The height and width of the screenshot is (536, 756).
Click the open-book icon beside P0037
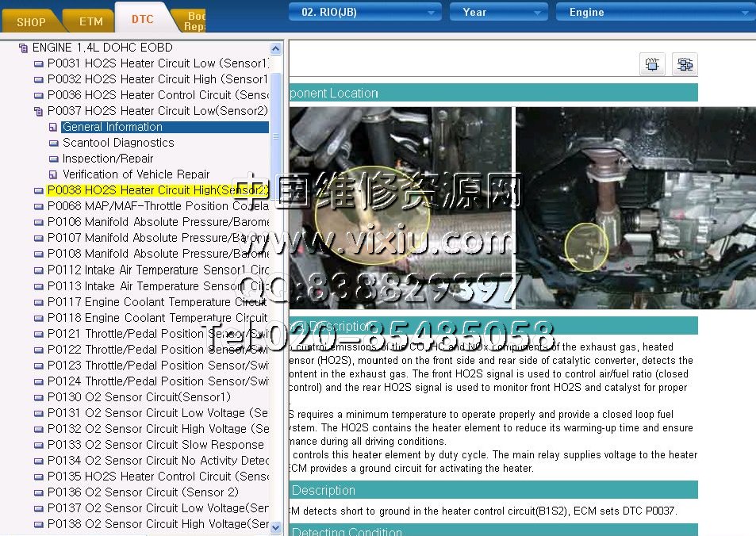point(38,111)
